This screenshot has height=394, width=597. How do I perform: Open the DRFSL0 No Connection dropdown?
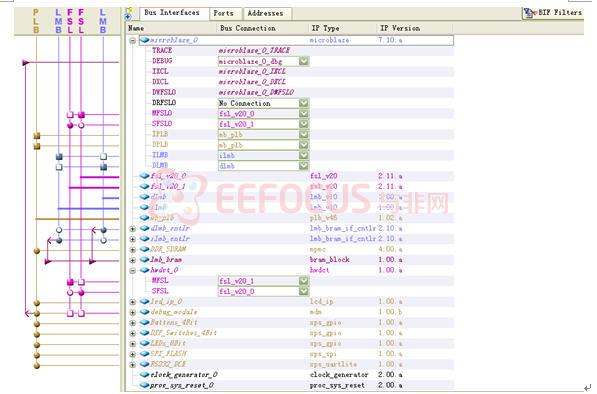303,103
